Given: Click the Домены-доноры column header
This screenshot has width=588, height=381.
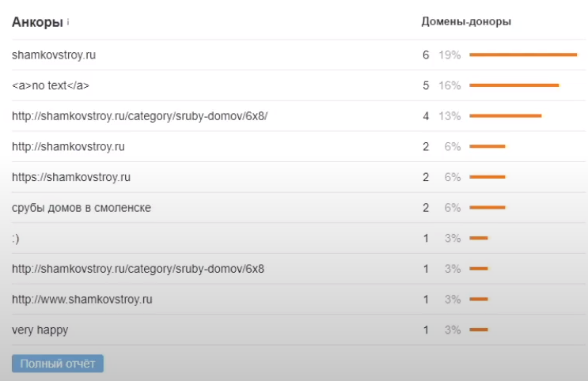Looking at the screenshot, I should pos(466,22).
